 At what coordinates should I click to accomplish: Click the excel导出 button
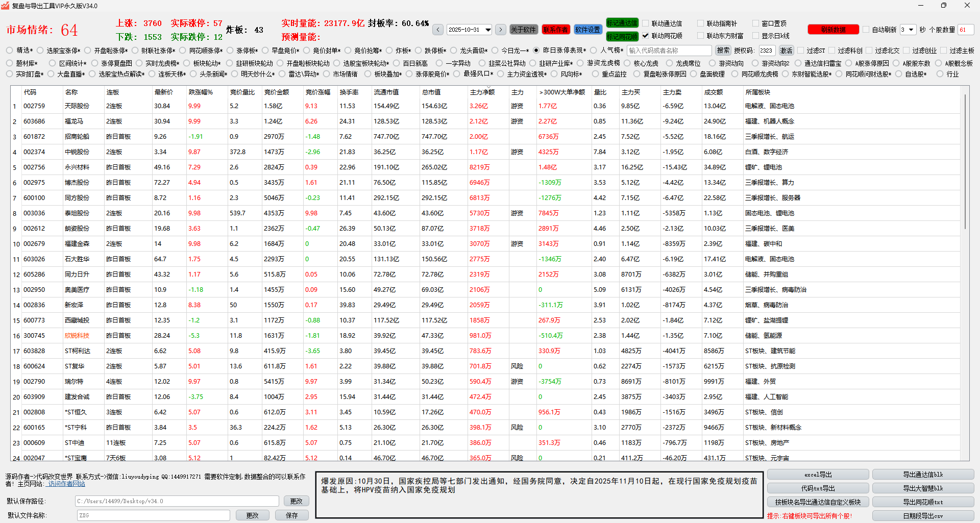pyautogui.click(x=818, y=475)
